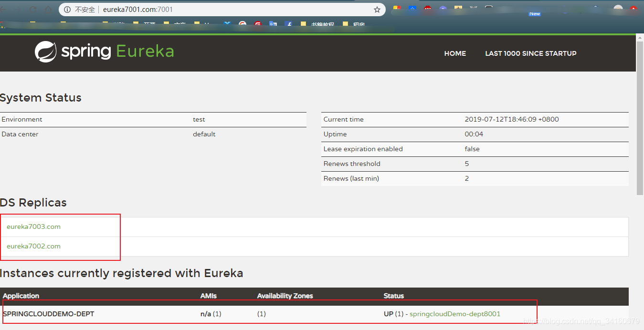Select the 'n/a (1)' AMIs cell

[211, 314]
